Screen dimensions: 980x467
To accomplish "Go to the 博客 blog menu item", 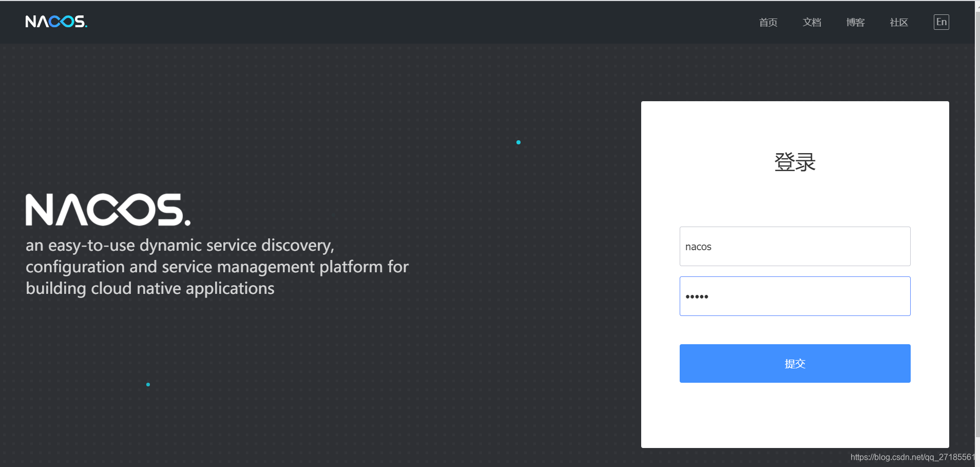I will coord(855,22).
